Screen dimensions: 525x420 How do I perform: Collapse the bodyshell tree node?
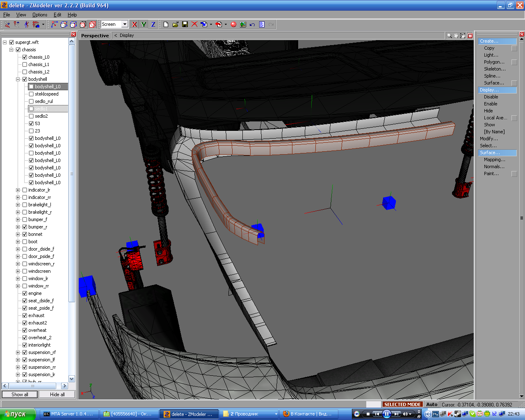pyautogui.click(x=18, y=79)
